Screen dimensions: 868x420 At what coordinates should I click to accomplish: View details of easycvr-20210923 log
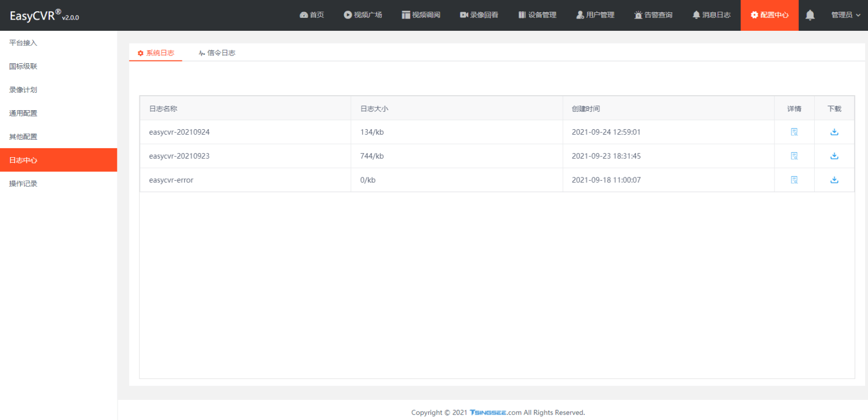[794, 156]
